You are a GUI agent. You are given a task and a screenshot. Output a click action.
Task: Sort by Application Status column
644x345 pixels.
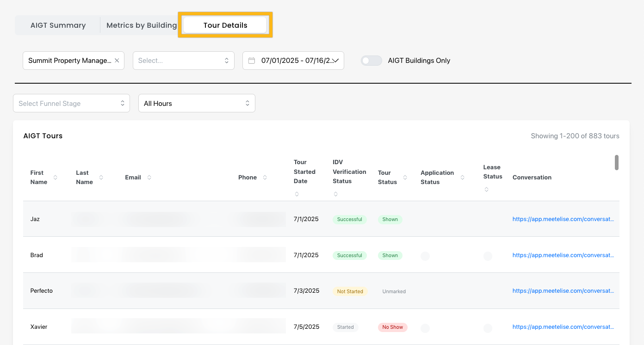pos(463,178)
